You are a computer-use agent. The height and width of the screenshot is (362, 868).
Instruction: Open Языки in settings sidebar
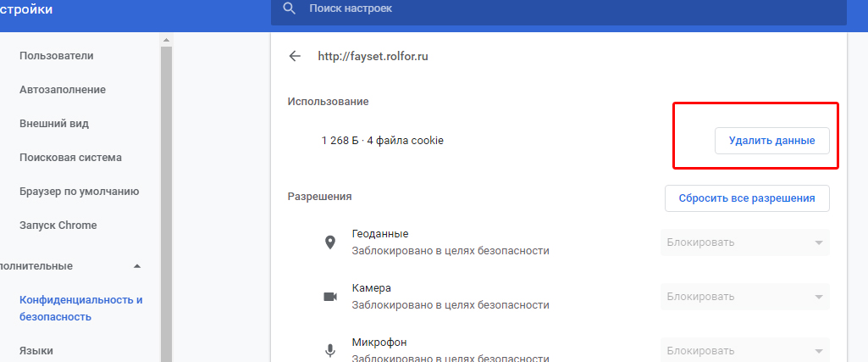[x=36, y=351]
